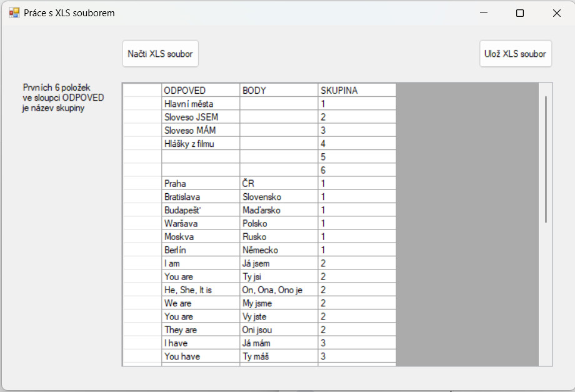Click SKUPINA cell with value 6
The height and width of the screenshot is (392, 575).
point(357,170)
